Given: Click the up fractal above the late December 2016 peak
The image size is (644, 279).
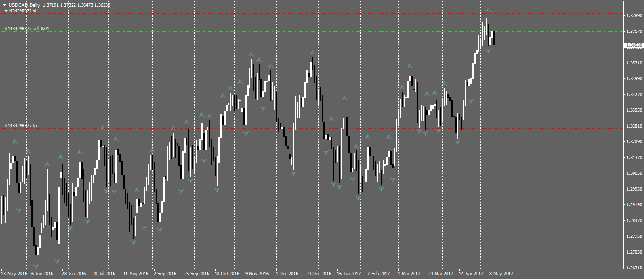Looking at the screenshot, I should pos(312,52).
